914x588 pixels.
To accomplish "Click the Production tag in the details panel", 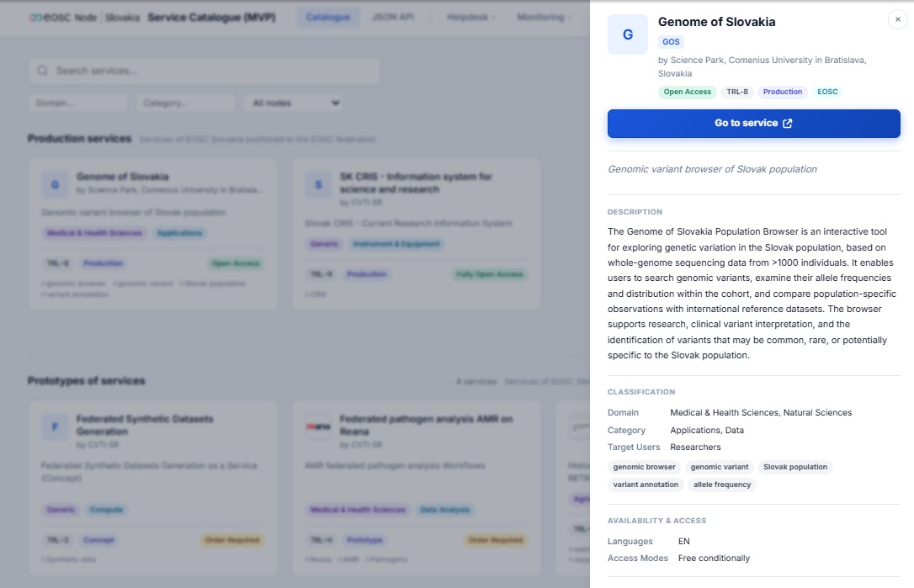I will (783, 92).
